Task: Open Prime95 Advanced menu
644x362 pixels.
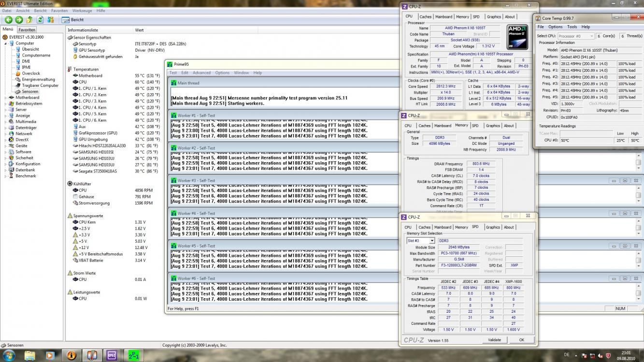Action: (201, 73)
